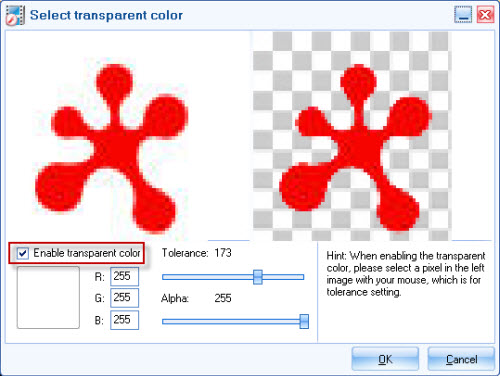Grab the Tolerance slider handle

(258, 277)
